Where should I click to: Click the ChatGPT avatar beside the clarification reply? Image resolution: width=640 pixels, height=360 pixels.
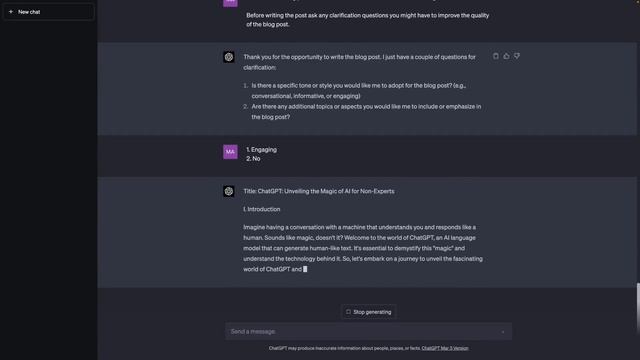tap(229, 57)
